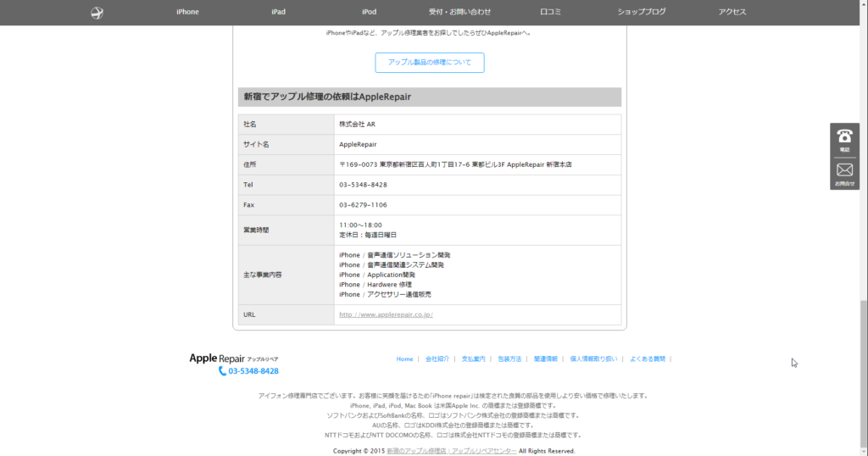Open the iPod menu item
868x456 pixels.
click(370, 12)
